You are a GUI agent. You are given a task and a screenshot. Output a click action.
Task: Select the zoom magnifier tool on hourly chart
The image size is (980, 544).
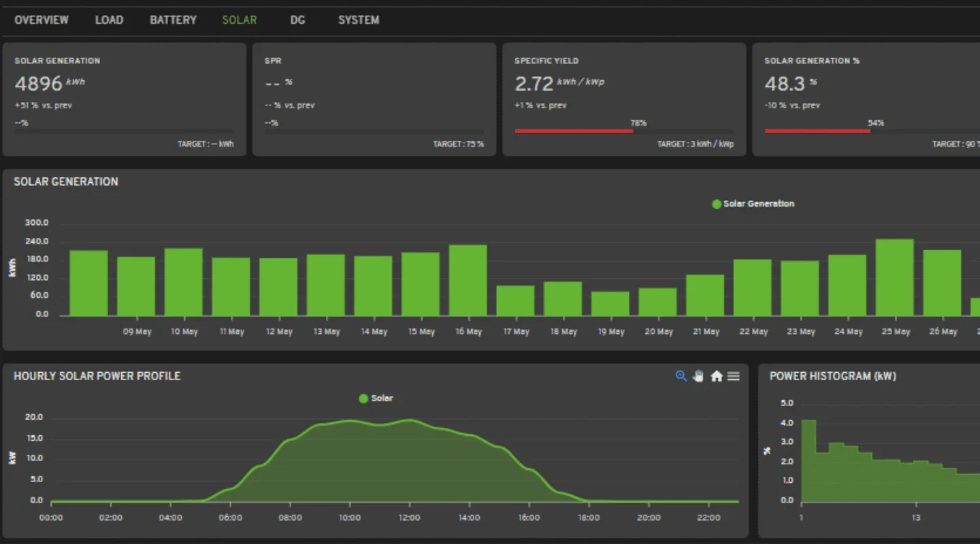pyautogui.click(x=681, y=376)
